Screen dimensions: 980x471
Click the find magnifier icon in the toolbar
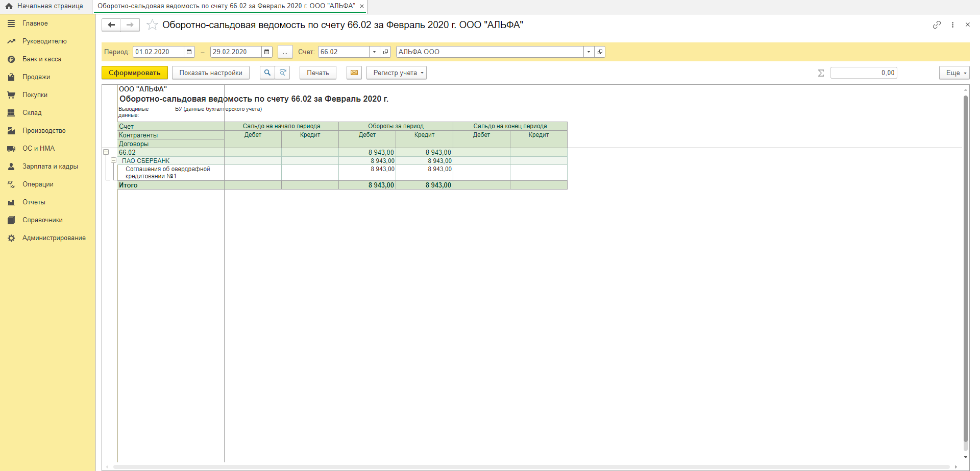click(267, 73)
